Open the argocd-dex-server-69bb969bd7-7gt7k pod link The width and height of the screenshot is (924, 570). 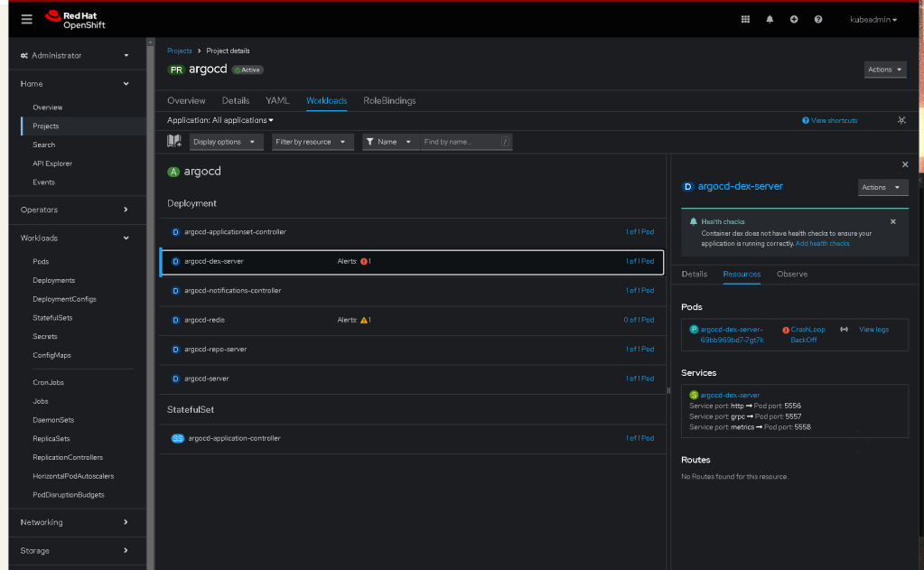pyautogui.click(x=732, y=335)
